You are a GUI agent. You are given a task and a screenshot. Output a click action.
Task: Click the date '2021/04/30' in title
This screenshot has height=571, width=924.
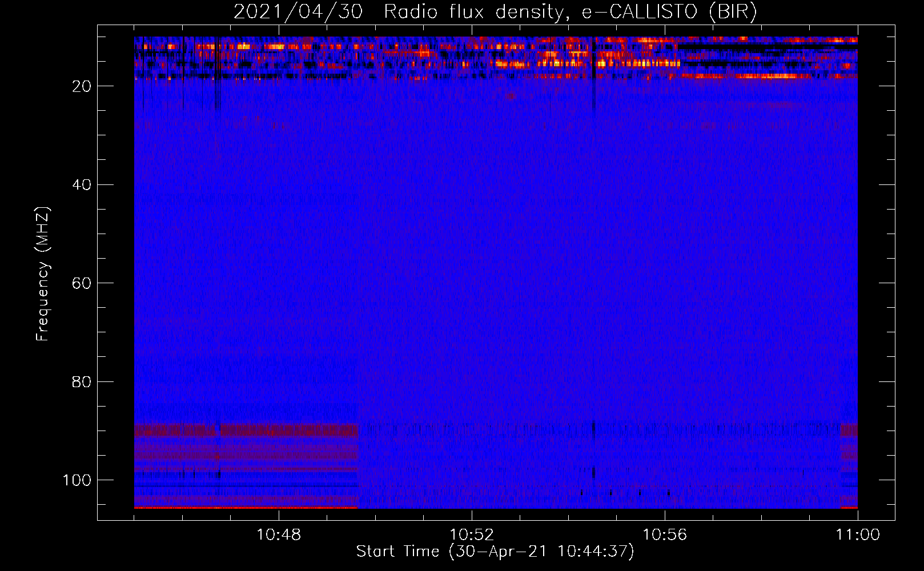pos(298,12)
